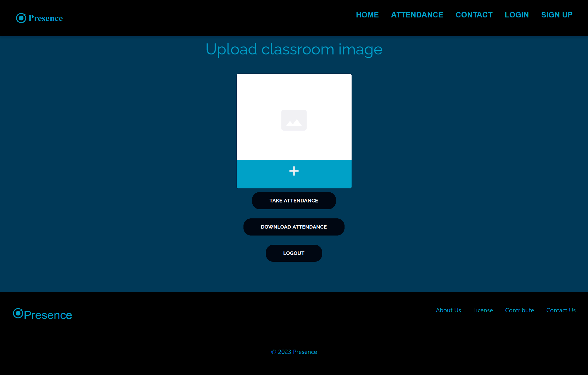Open the Contribute footer link
Screen dimensions: 588x375
[519, 310]
